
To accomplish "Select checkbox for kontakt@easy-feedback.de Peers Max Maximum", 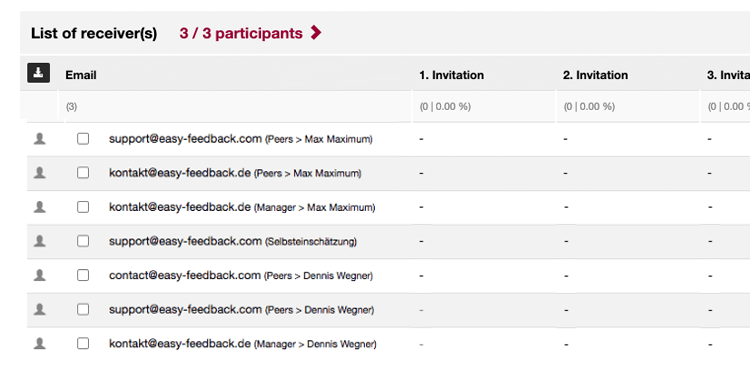I will [83, 173].
